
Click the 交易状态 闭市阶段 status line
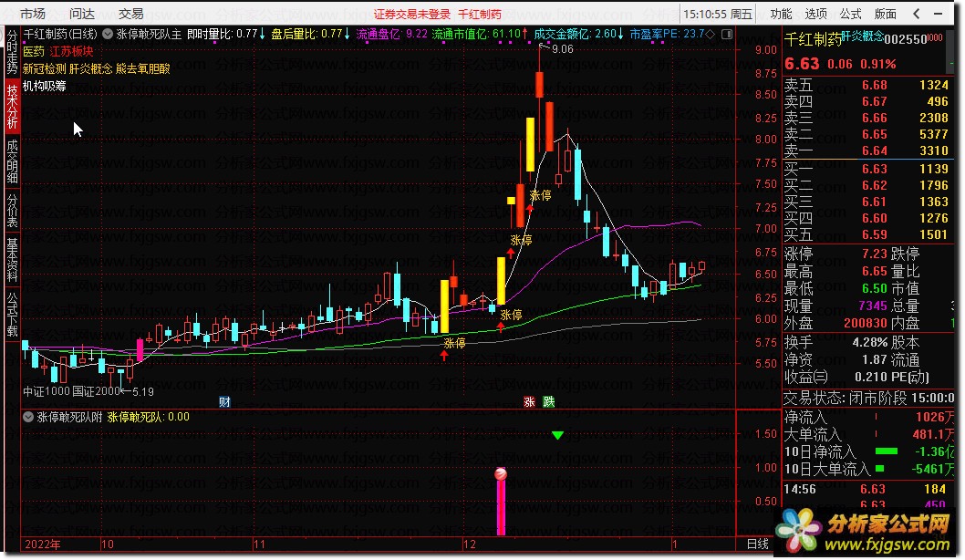coord(868,399)
